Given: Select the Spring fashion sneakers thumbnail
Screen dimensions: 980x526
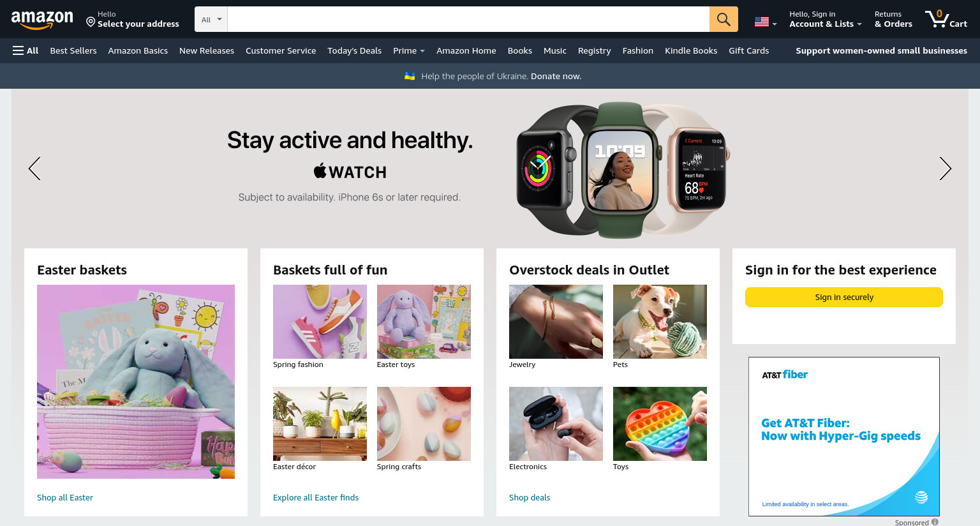Looking at the screenshot, I should tap(320, 322).
